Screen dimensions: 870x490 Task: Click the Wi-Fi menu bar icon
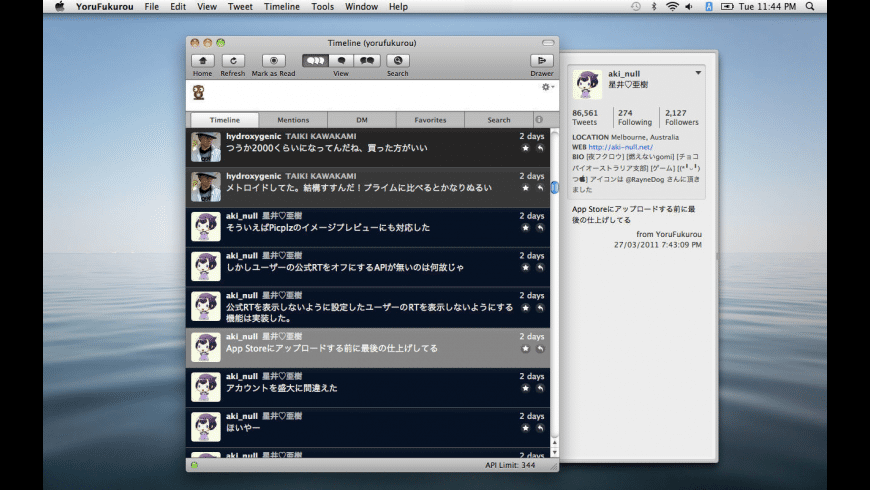pos(672,7)
